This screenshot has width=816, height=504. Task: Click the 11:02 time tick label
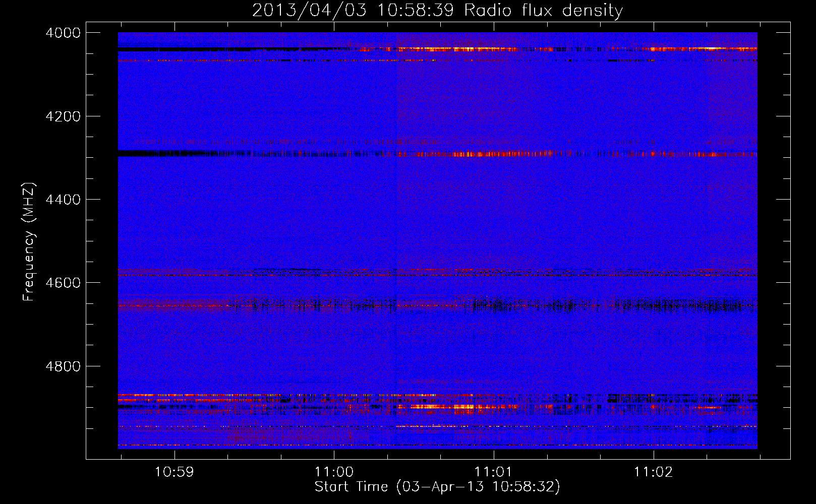[653, 472]
